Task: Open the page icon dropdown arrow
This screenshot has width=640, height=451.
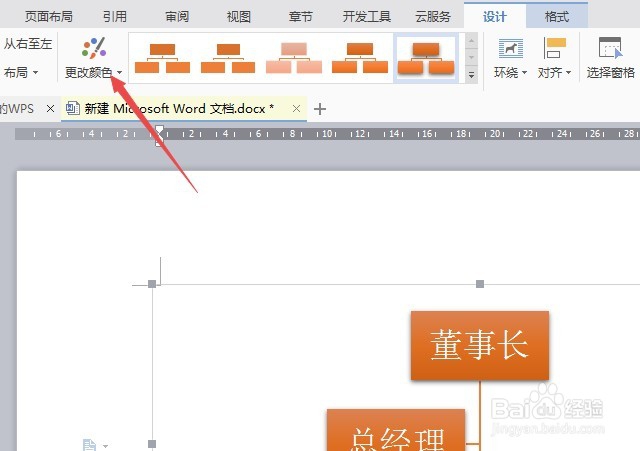Action: tap(105, 446)
